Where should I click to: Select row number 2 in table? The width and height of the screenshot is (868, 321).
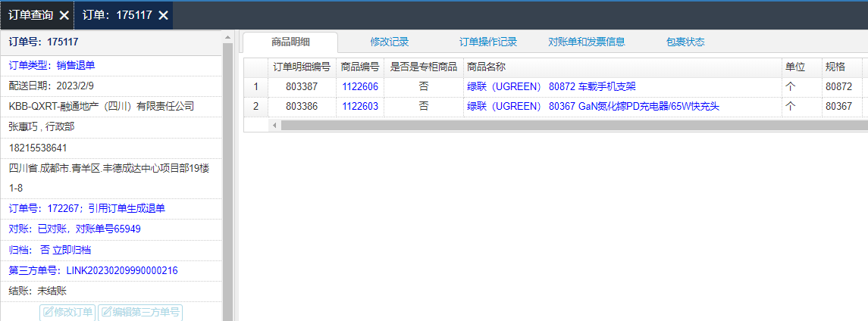click(x=255, y=107)
